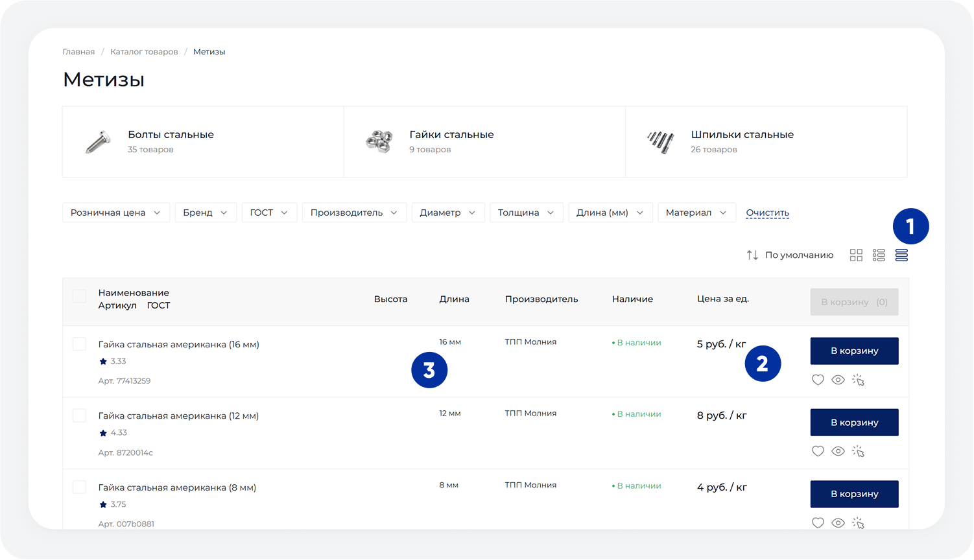Screen dimensions: 974x560
Task: Add 16 мм гайка to favorites heart icon
Action: coord(818,380)
